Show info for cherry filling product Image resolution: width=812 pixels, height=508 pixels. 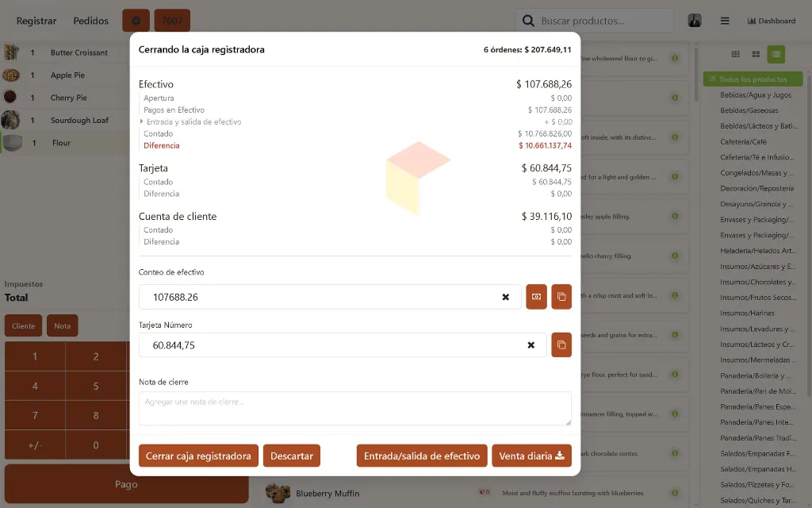point(675,256)
